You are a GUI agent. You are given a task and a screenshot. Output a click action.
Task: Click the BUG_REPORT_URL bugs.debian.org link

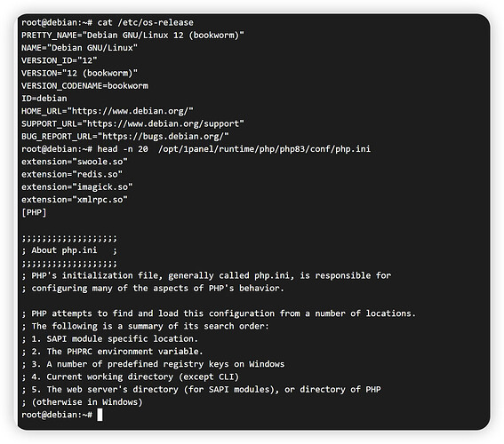click(x=163, y=137)
